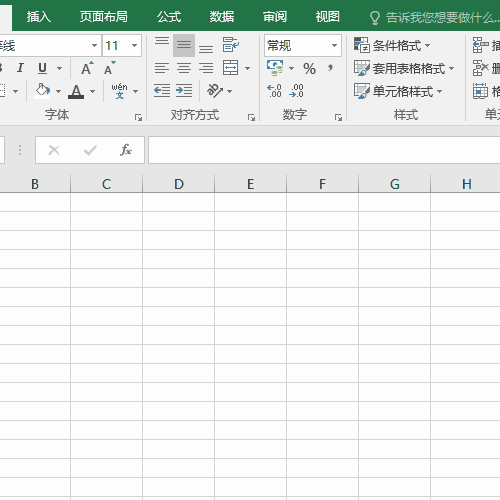Open insert function fx dialog
The height and width of the screenshot is (500, 500).
coord(126,150)
